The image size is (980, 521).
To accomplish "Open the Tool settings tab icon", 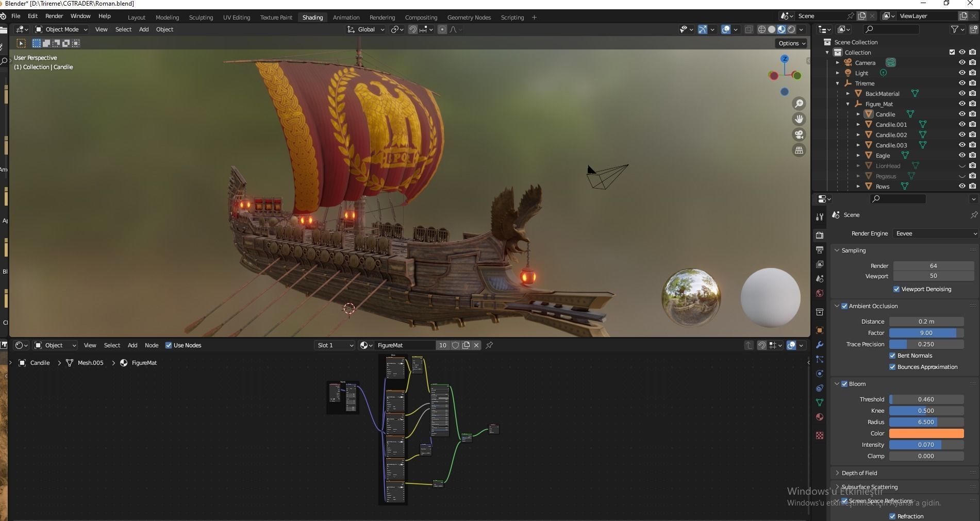I will click(820, 216).
